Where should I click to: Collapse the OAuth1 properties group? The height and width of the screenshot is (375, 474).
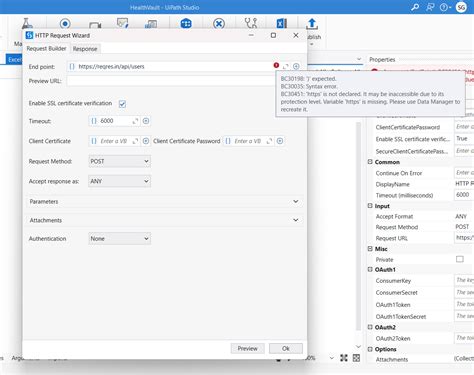click(370, 270)
